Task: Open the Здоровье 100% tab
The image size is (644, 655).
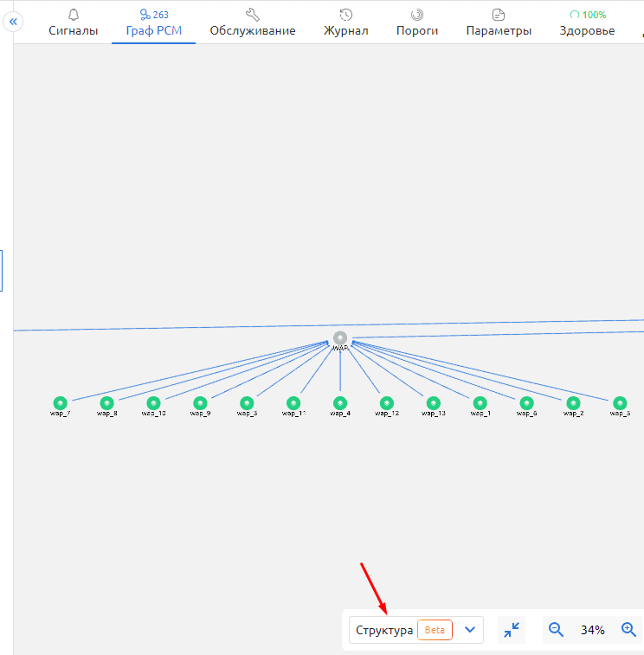Action: point(587,23)
